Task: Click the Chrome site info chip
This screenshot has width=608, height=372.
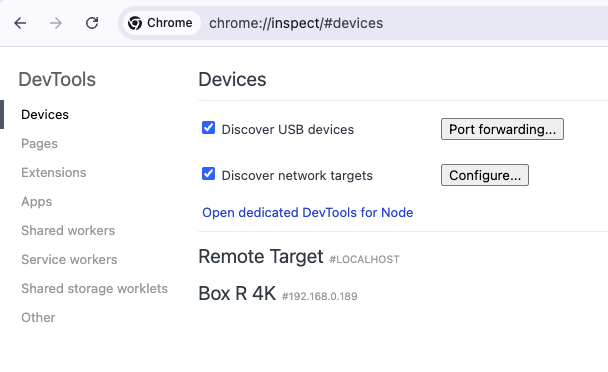Action: coord(161,23)
